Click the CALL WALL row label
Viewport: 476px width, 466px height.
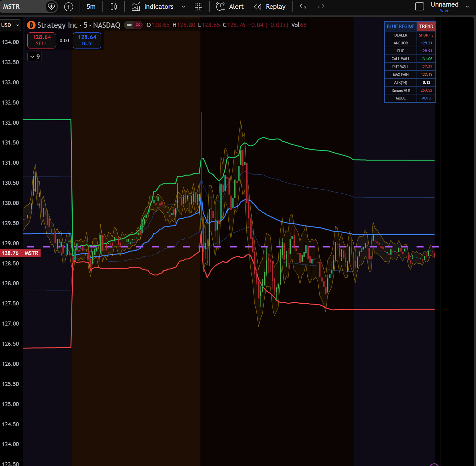point(400,59)
